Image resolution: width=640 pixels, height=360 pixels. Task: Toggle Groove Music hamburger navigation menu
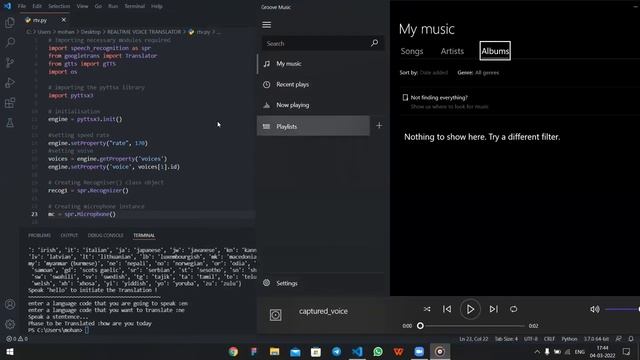pos(267,25)
